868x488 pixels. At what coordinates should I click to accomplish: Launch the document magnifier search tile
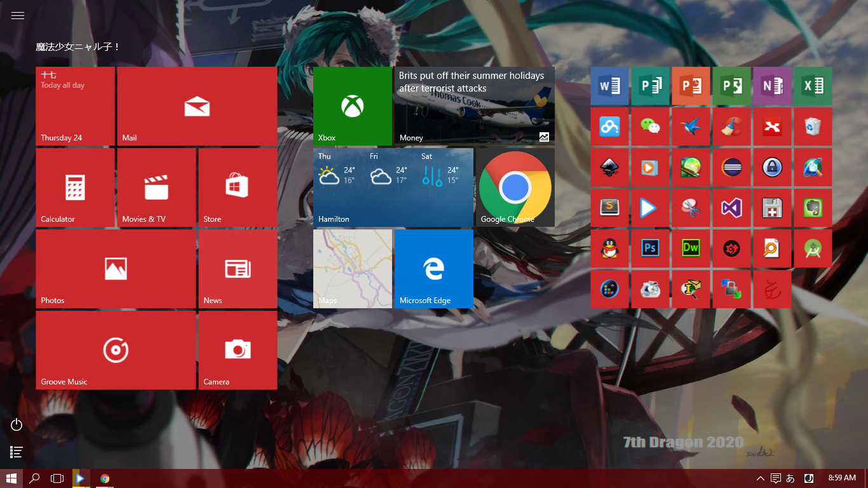(772, 248)
